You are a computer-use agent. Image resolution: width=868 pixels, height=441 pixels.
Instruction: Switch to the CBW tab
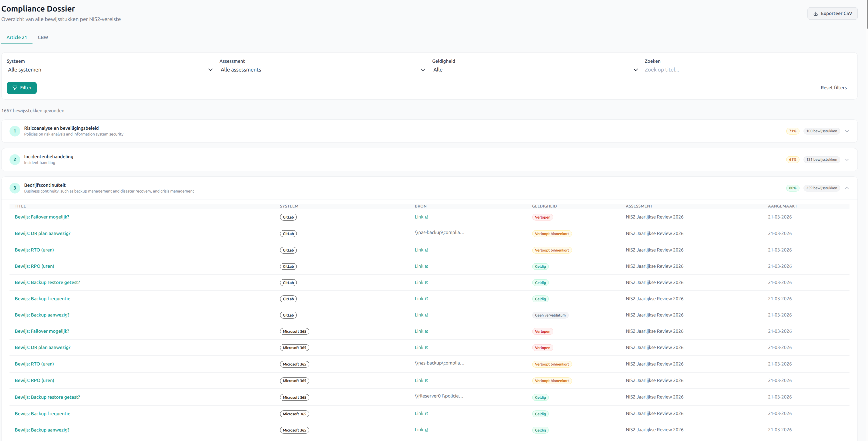coord(43,37)
